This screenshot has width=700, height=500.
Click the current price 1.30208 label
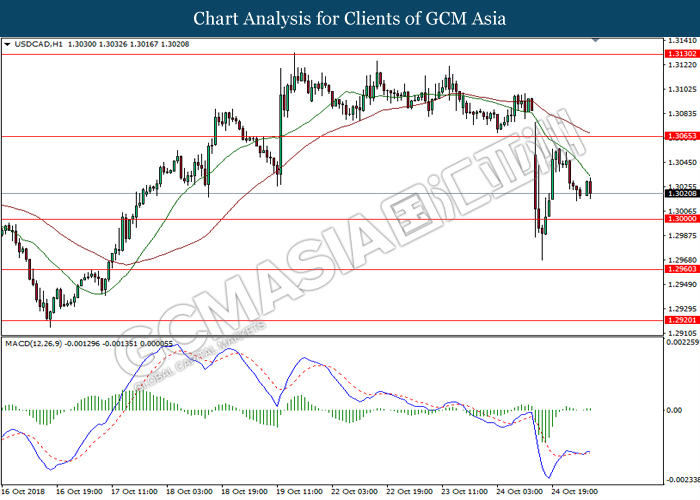coord(682,193)
